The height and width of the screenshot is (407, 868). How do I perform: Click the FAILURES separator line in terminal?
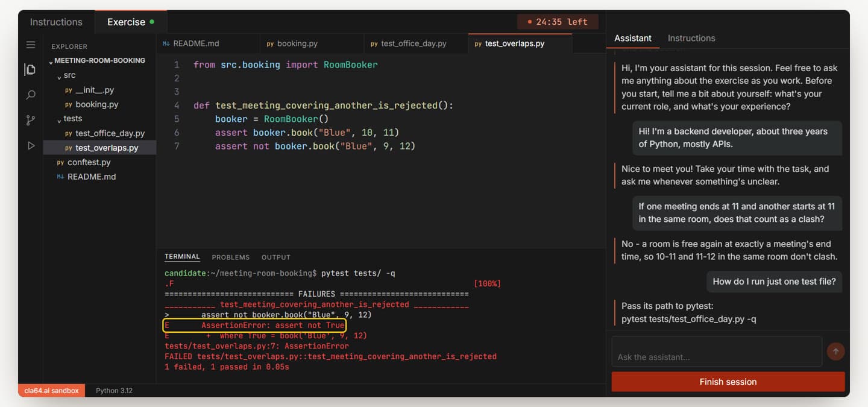pos(316,294)
